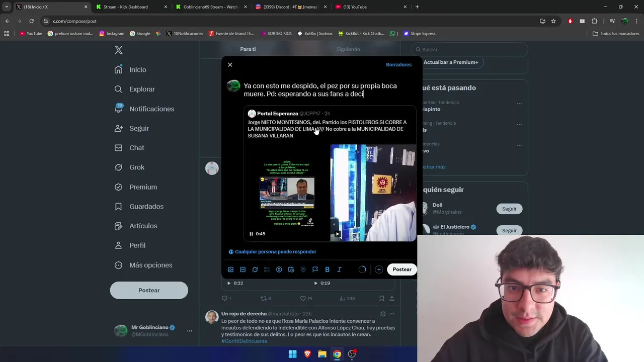This screenshot has width=644, height=362.
Task: Reload the page
Action: tap(31, 21)
